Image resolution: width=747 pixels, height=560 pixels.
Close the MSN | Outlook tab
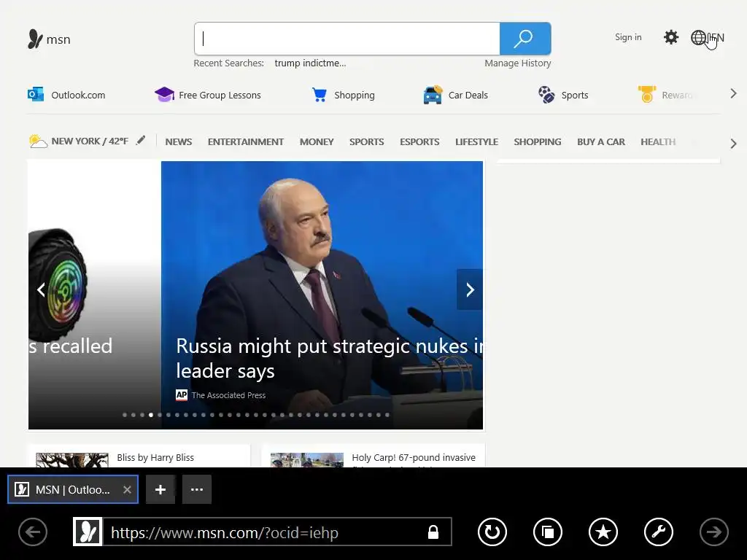point(127,489)
